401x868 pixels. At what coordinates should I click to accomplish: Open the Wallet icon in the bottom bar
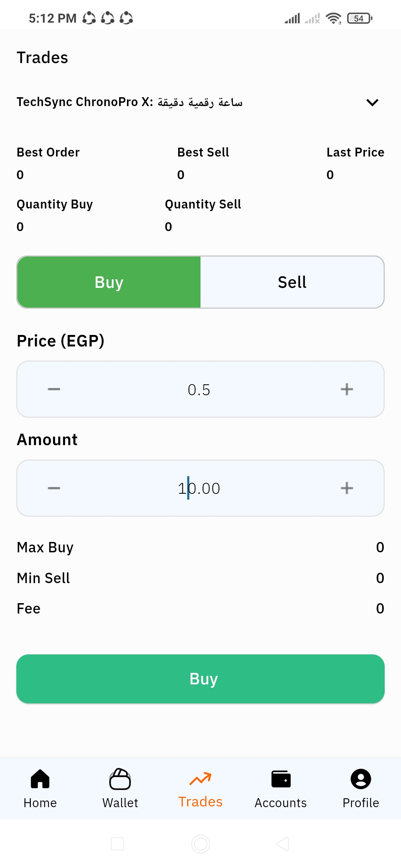click(x=120, y=779)
